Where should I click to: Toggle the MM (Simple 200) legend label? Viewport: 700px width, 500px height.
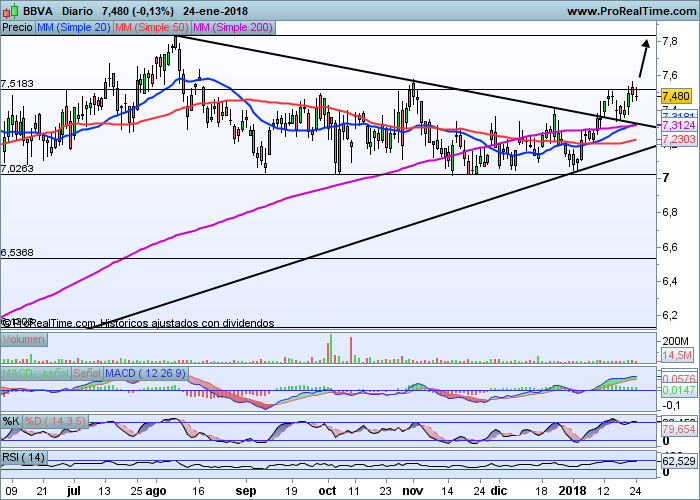pyautogui.click(x=231, y=28)
